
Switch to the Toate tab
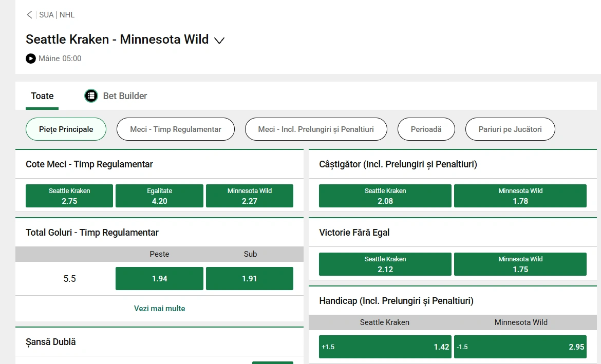[42, 95]
